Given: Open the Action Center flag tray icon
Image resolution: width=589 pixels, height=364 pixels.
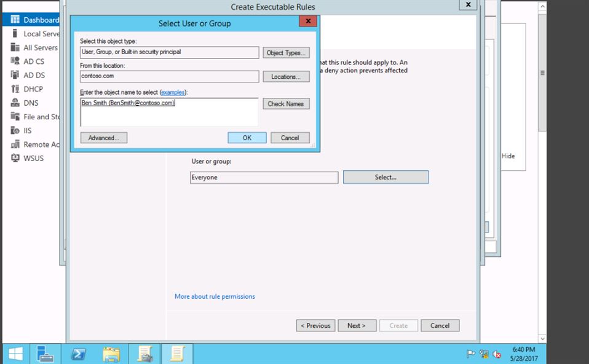Looking at the screenshot, I should [x=471, y=354].
